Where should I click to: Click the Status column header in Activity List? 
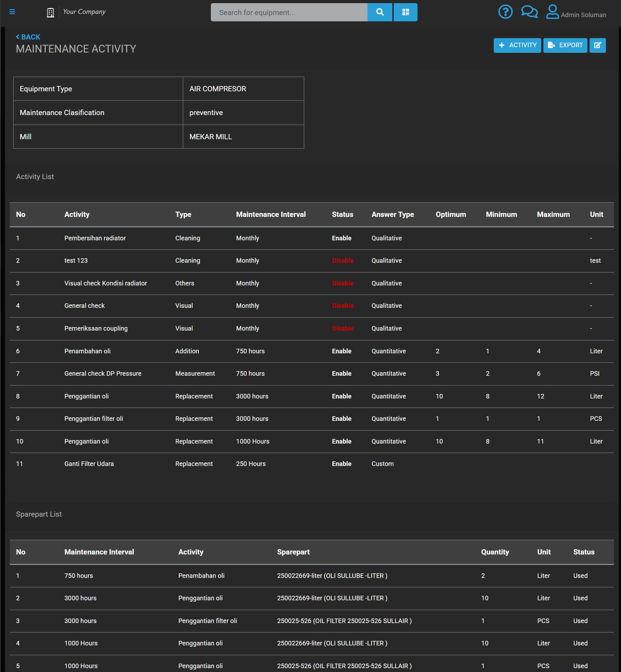click(342, 214)
